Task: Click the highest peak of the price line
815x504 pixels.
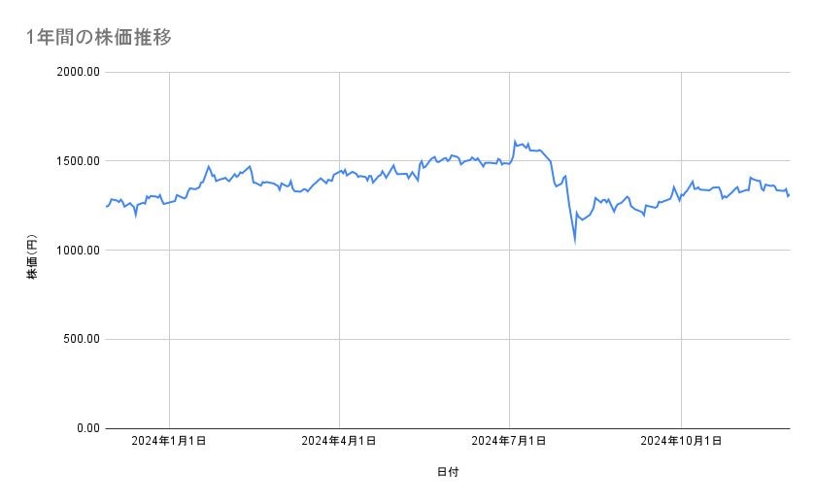Action: point(515,142)
